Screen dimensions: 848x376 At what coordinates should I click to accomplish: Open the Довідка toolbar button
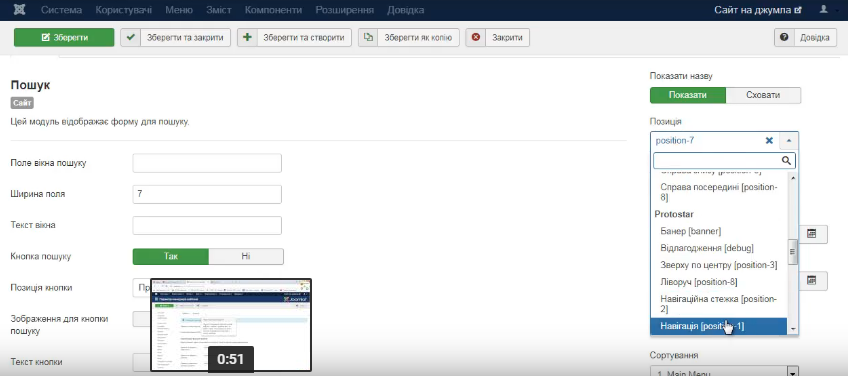(806, 37)
